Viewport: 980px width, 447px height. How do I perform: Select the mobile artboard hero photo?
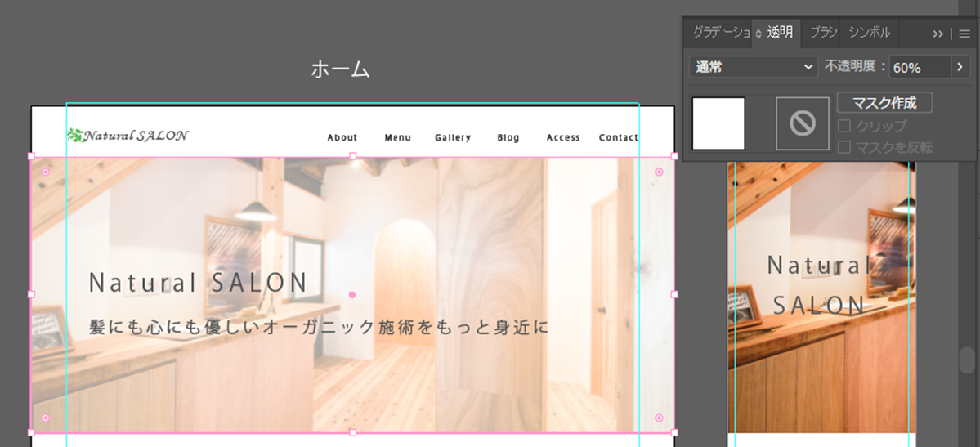coord(822,297)
